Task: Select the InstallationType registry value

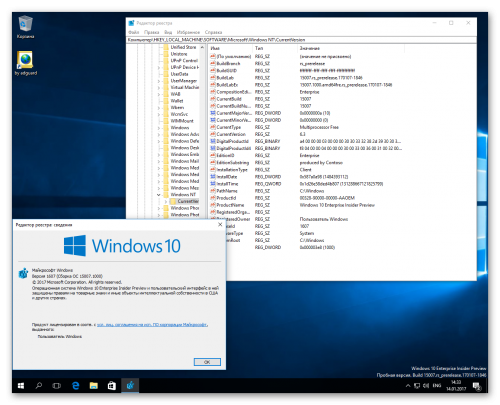Action: pos(232,170)
